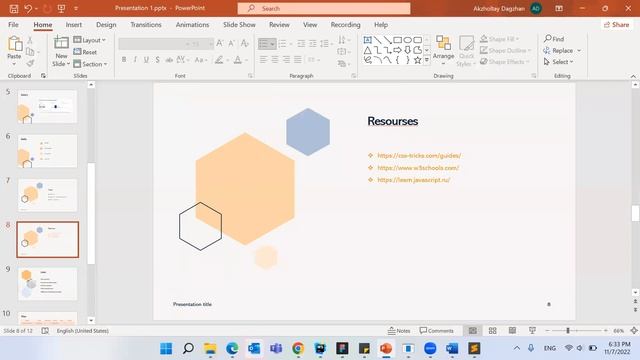This screenshot has height=360, width=640.
Task: Select the triangle shape in gallery
Action: tap(367, 50)
